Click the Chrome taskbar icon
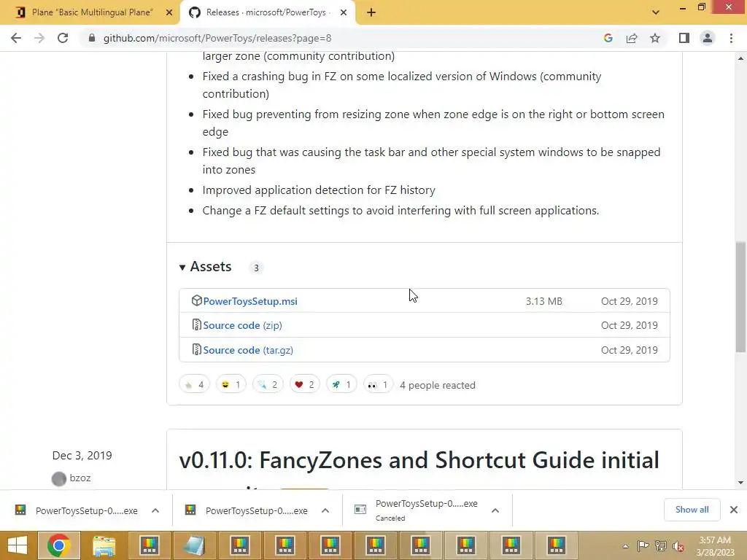The width and height of the screenshot is (747, 560). point(59,545)
